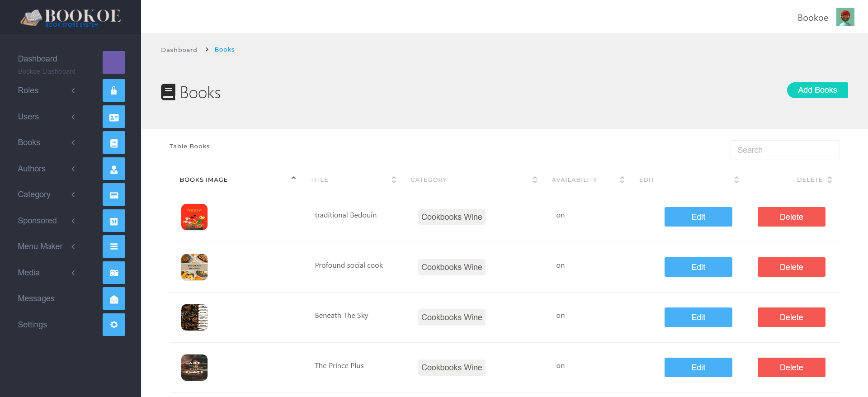Delete the Beneath The Sky book
868x397 pixels.
pyautogui.click(x=791, y=317)
